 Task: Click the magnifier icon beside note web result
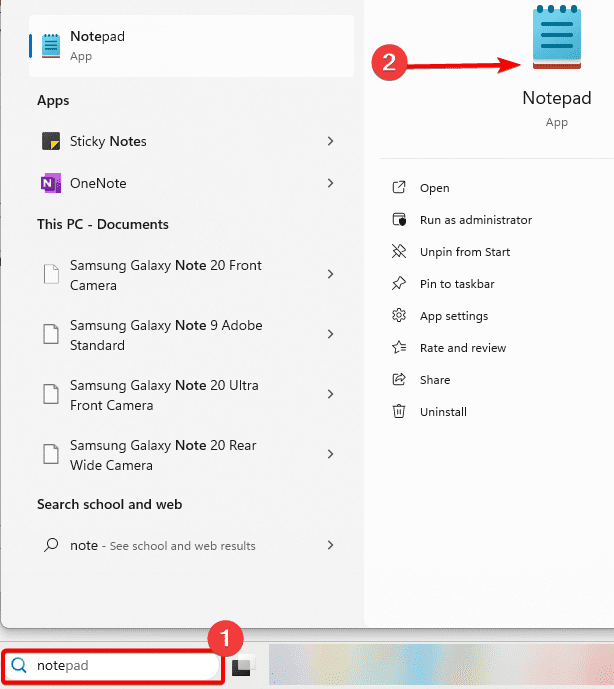point(51,545)
